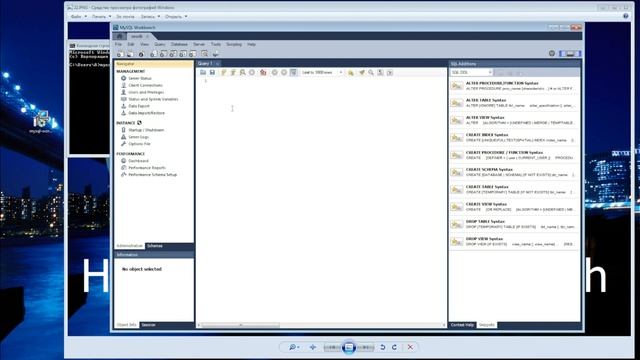This screenshot has height=360, width=640.
Task: Toggle stop-on-error red icon in query toolbar
Action: [263, 72]
